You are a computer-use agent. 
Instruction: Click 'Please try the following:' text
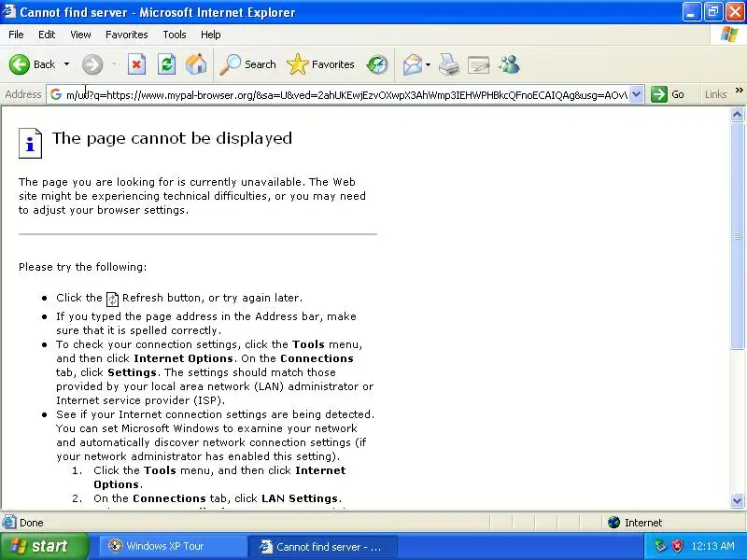(x=83, y=267)
